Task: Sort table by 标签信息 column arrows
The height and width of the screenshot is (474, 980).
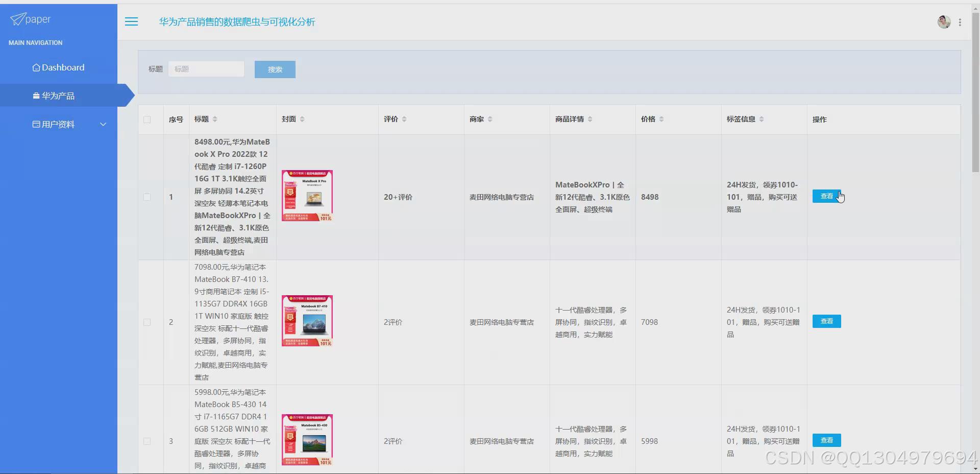Action: [x=762, y=119]
